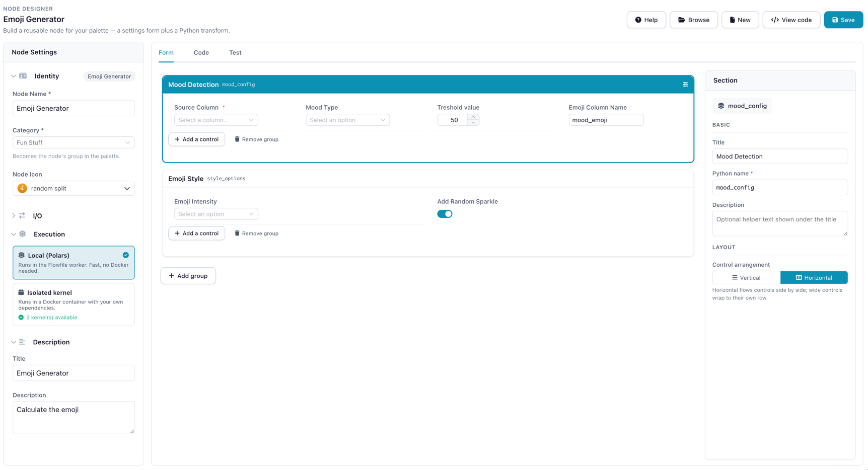Click the Python name input field
The height and width of the screenshot is (470, 868).
[780, 187]
